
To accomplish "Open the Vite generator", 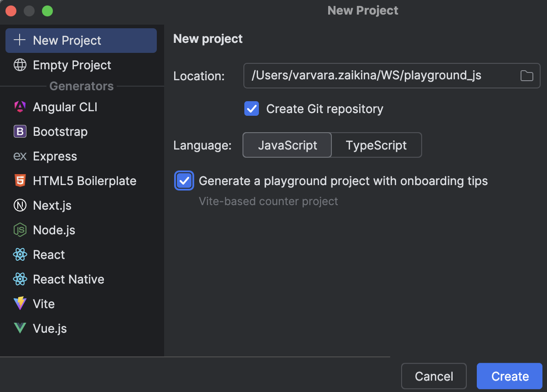I will [x=43, y=304].
